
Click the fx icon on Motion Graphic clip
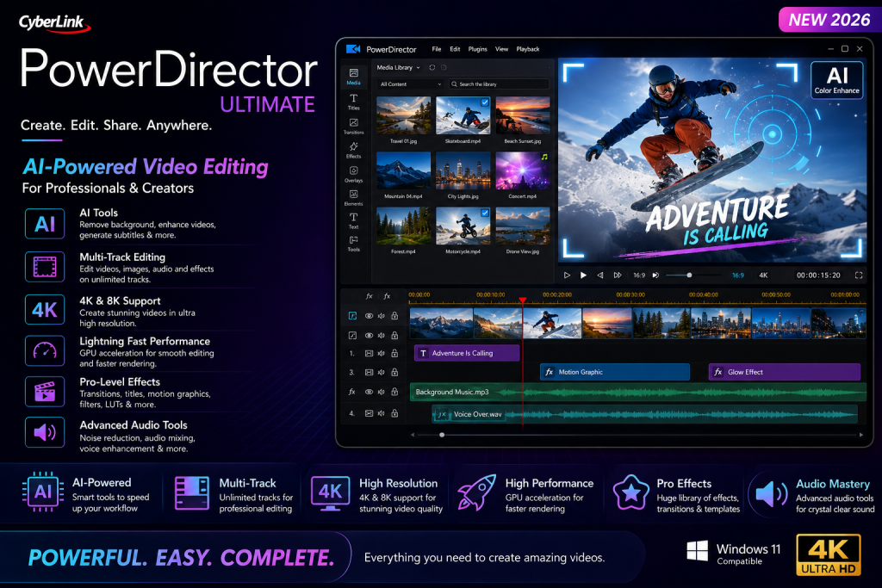549,372
